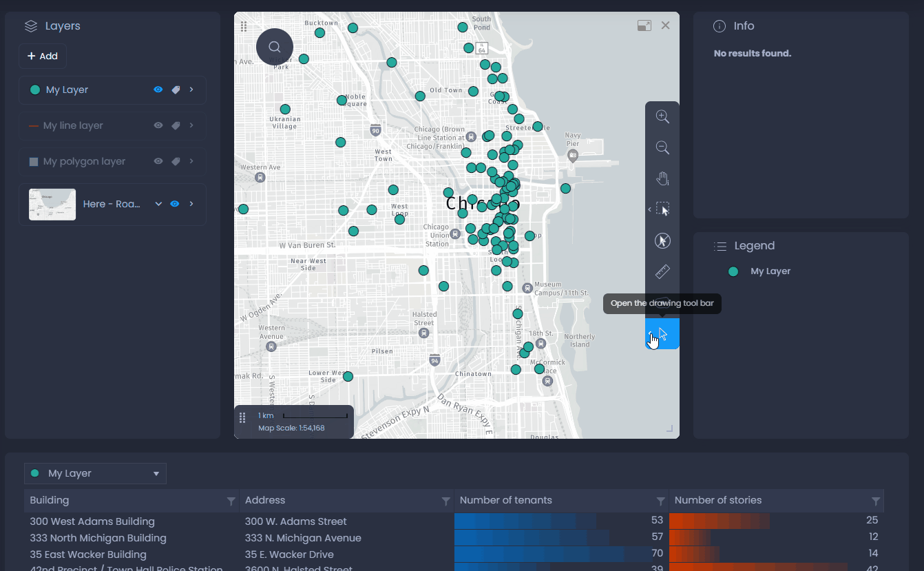
Task: Filter the Address column
Action: (445, 501)
